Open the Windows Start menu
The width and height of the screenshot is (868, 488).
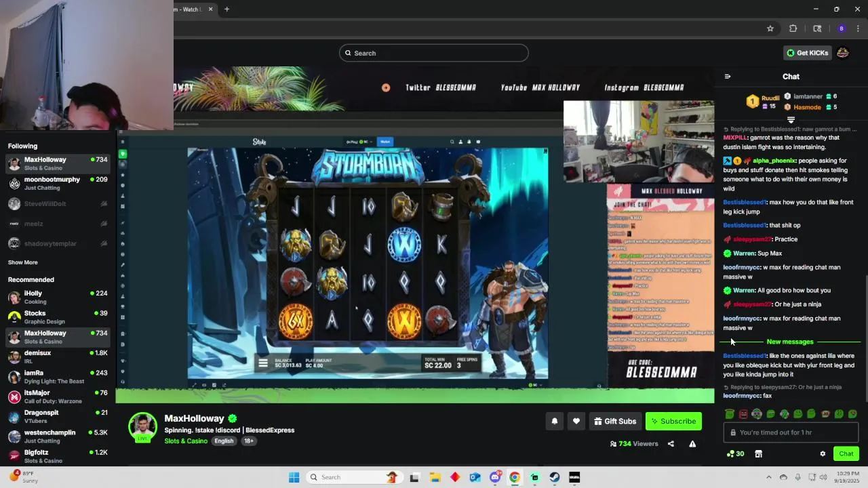click(294, 477)
